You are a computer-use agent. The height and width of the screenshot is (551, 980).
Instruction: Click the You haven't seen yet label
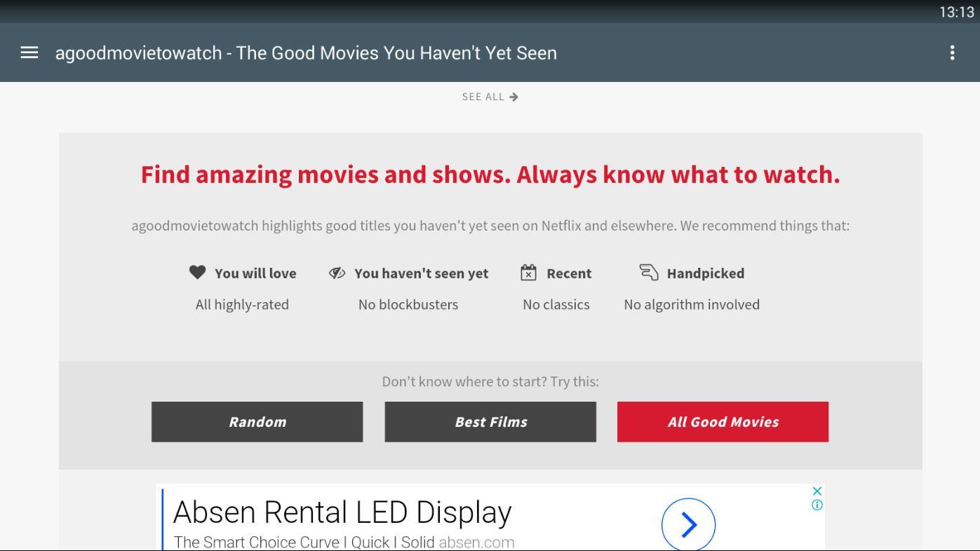point(421,273)
